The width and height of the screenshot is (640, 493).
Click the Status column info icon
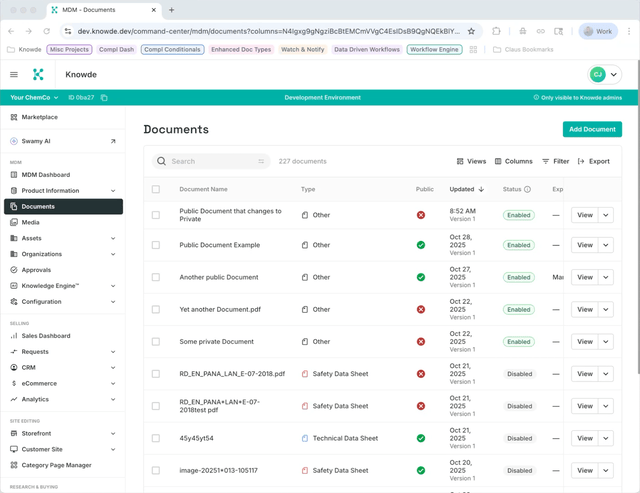coord(528,189)
